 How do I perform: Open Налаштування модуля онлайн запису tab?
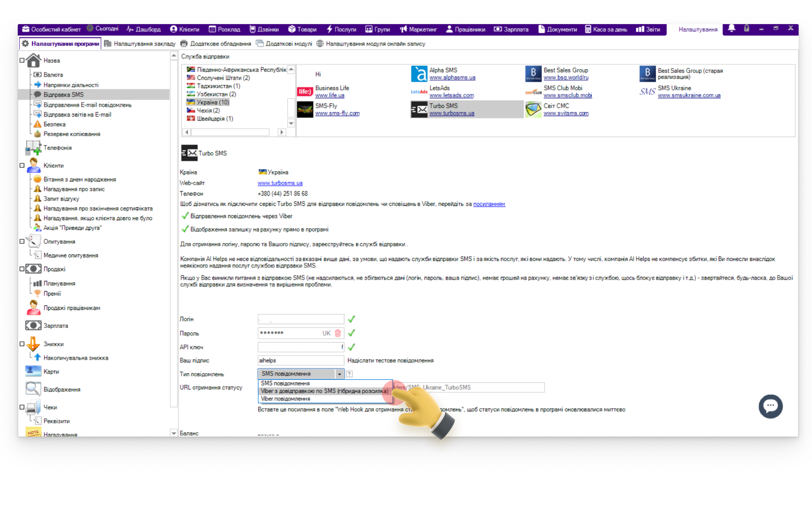pyautogui.click(x=371, y=43)
